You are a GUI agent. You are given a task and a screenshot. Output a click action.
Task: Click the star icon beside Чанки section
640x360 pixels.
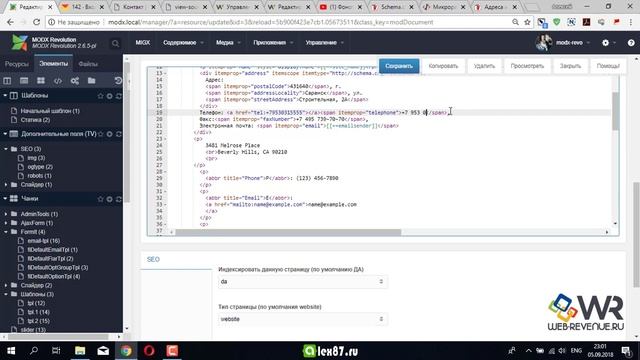coord(100,199)
